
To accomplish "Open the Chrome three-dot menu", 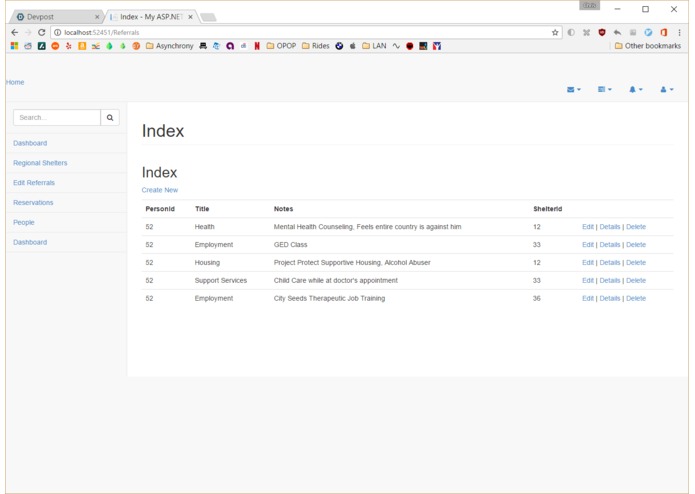I will [679, 32].
